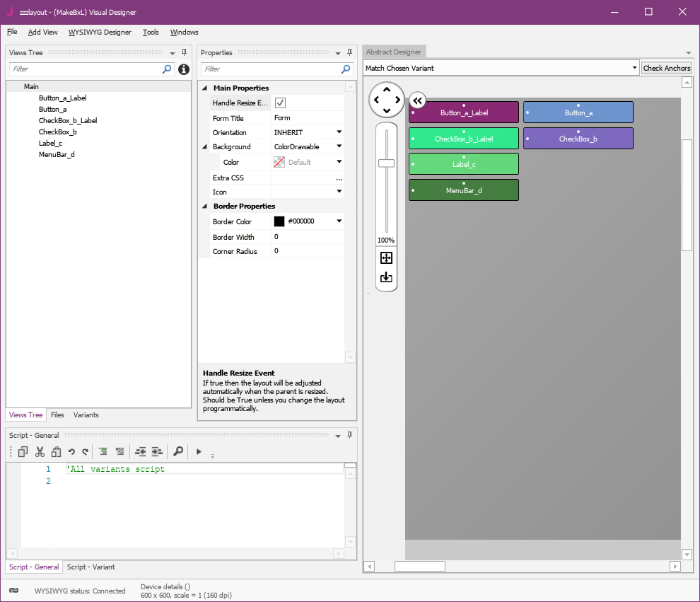The image size is (700, 602).
Task: Open the Match Chosen Variant combo box
Action: 501,68
